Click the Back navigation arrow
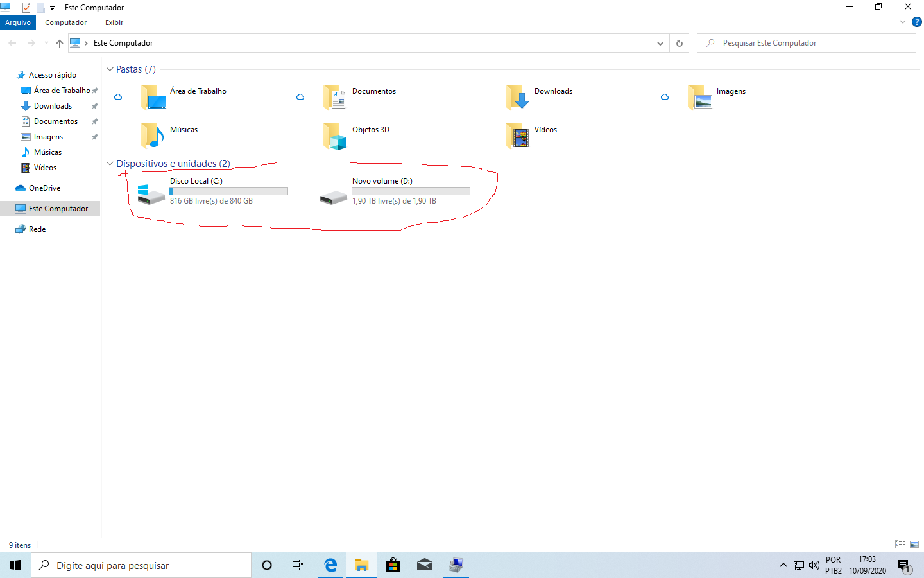This screenshot has height=578, width=924. click(x=12, y=43)
